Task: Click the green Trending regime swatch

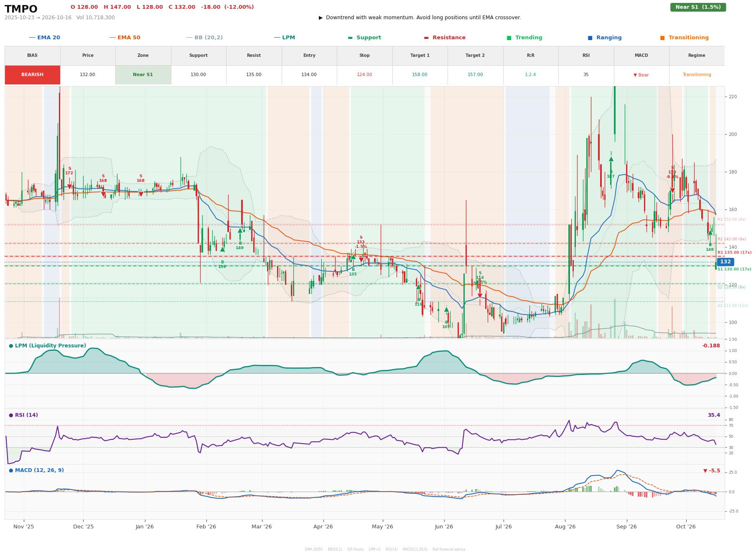Action: tap(509, 38)
